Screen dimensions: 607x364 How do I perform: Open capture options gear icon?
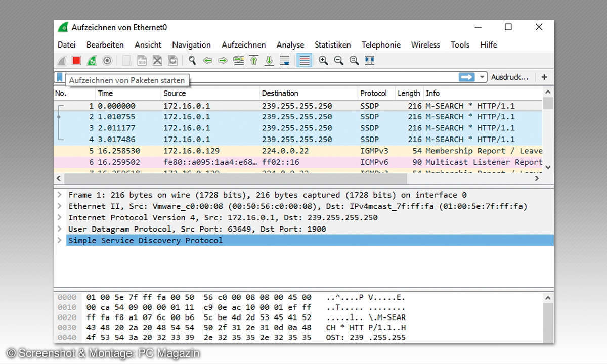coord(107,61)
